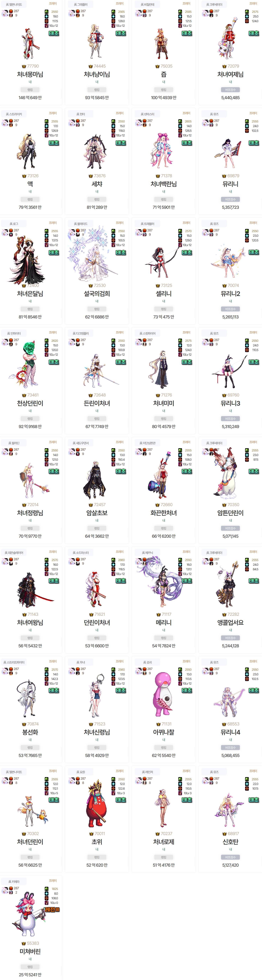Image resolution: width=262 pixels, height=980 pixels.
Task: Click the 랭킹 button under 암살초보
Action: tap(97, 528)
